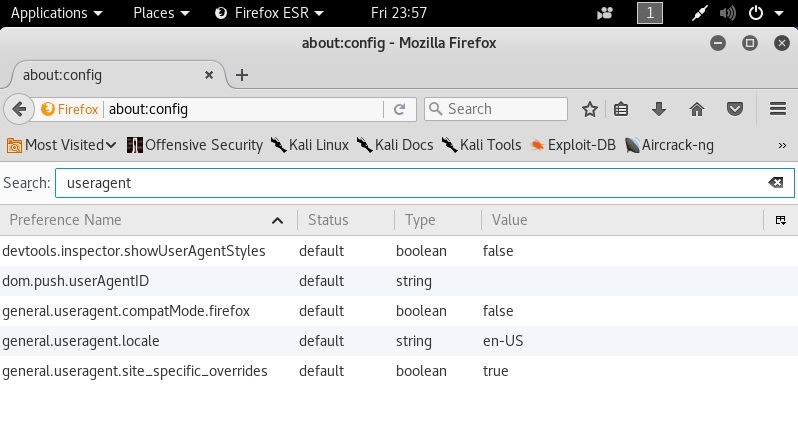
Task: Click false value of compatMode.firefox row
Action: 498,311
